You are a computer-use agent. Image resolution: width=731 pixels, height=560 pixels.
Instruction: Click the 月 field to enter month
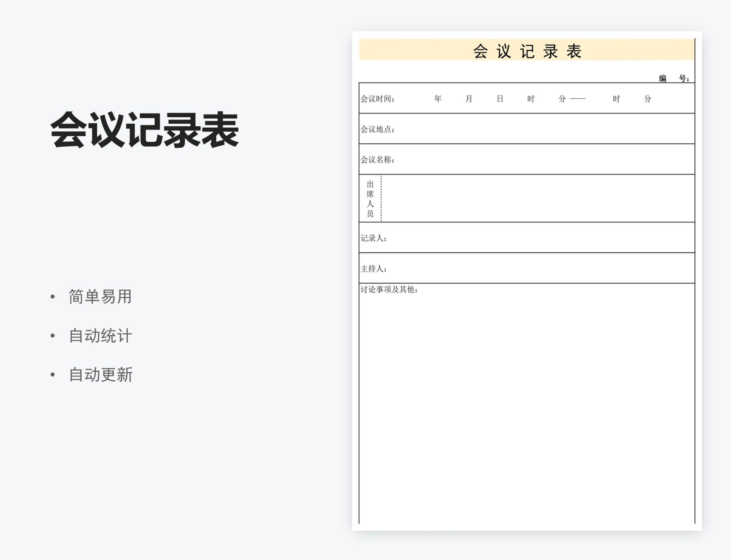[469, 98]
